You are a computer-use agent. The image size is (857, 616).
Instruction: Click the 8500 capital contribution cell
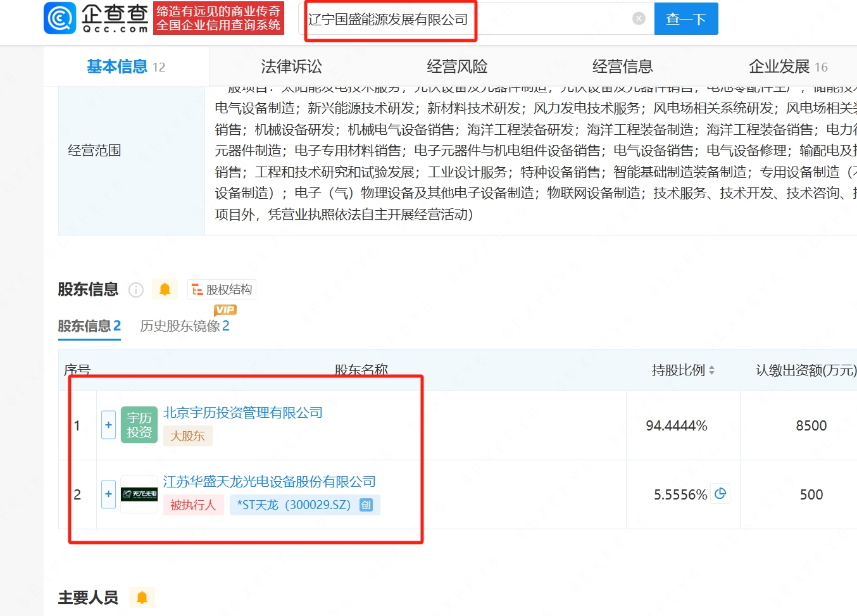811,425
